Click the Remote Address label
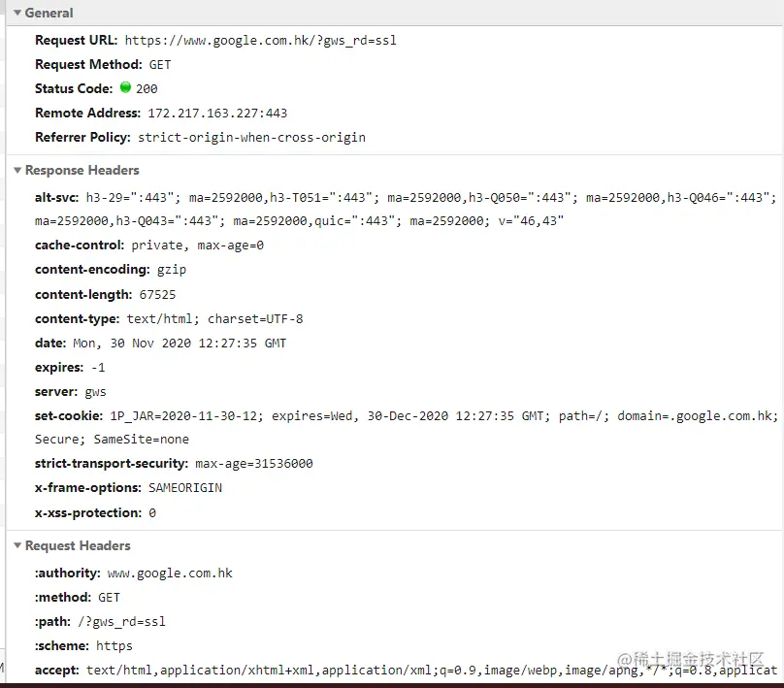The width and height of the screenshot is (784, 688). [x=88, y=113]
